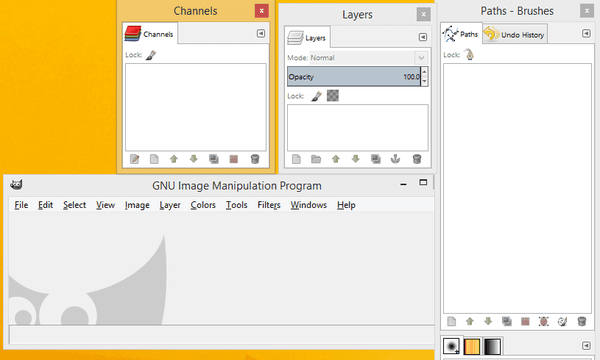Open the Windows menu

308,205
